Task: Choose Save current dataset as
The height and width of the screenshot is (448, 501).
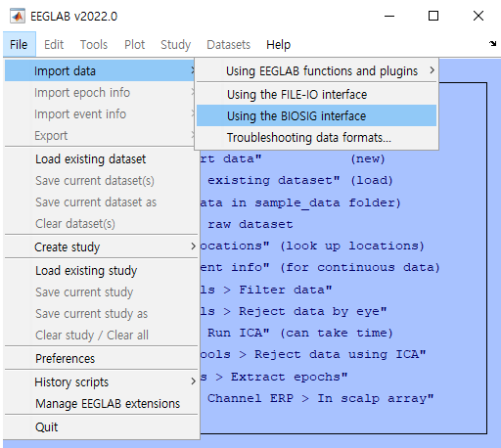Action: pos(101,202)
